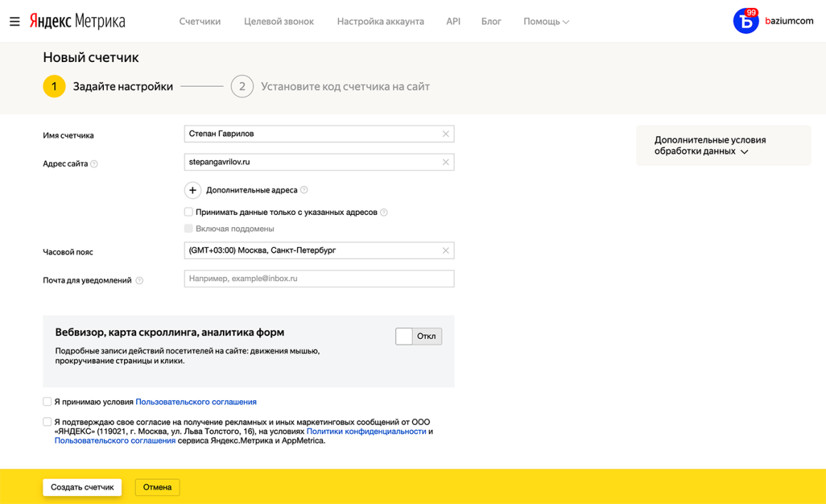Open the API menu item
Screen dimensions: 826x504
tap(453, 21)
